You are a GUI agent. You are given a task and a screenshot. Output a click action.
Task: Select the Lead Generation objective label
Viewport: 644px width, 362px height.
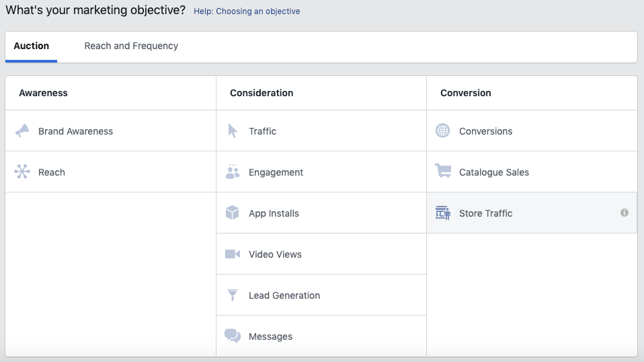284,295
